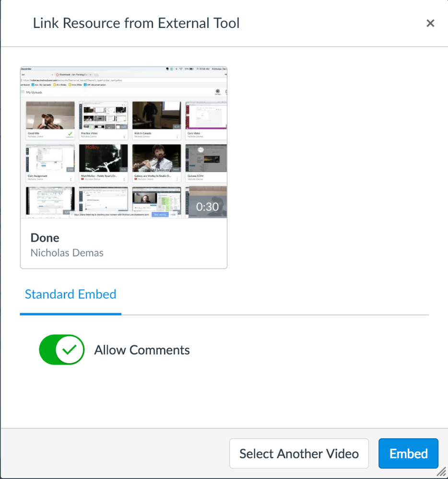Open the three-dot menu on Nick in Canada
448x479 pixels.
coord(177,137)
